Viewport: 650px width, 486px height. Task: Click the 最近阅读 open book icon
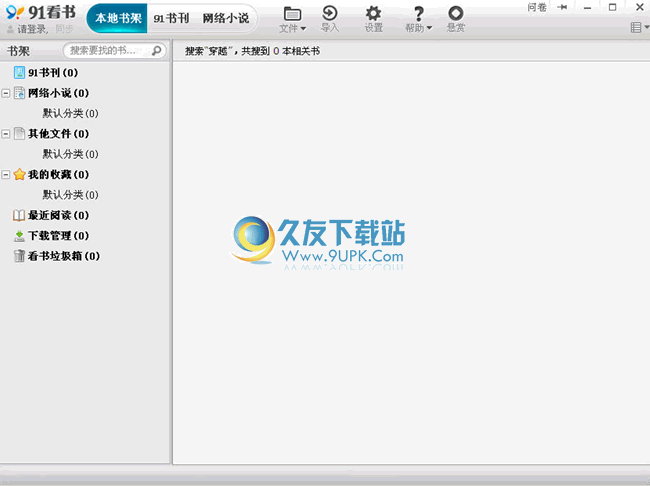click(19, 215)
